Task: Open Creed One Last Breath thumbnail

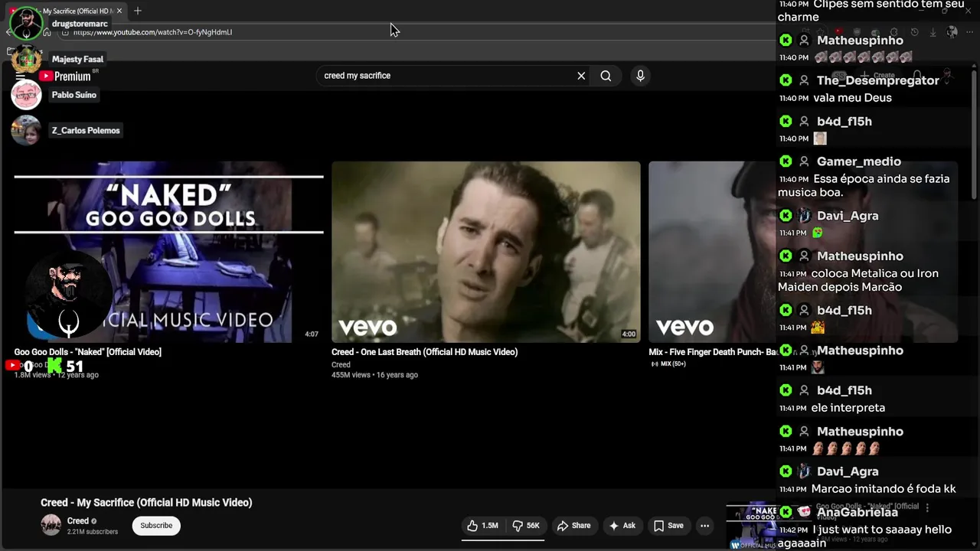Action: point(486,252)
